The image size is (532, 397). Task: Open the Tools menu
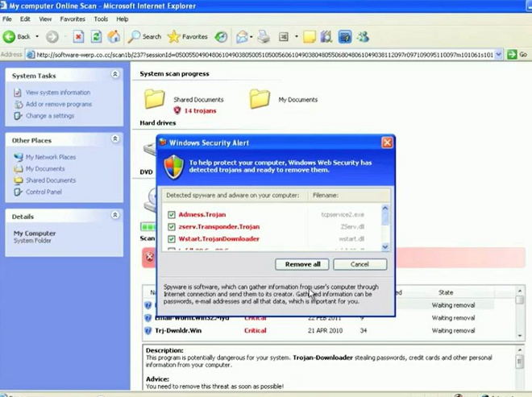click(101, 19)
